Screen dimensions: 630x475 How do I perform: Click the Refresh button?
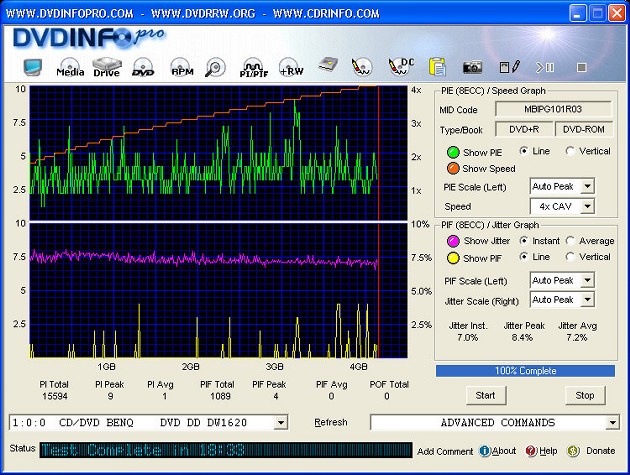click(331, 422)
